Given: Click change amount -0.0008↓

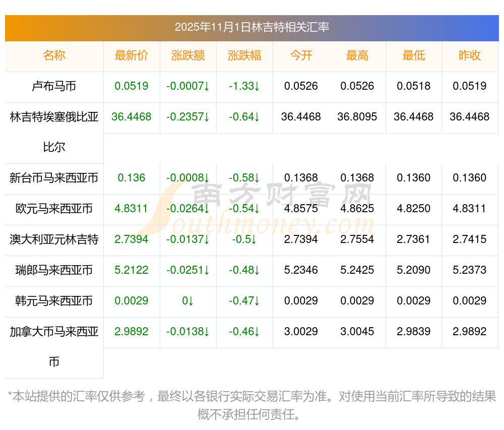Looking at the screenshot, I should tap(188, 178).
